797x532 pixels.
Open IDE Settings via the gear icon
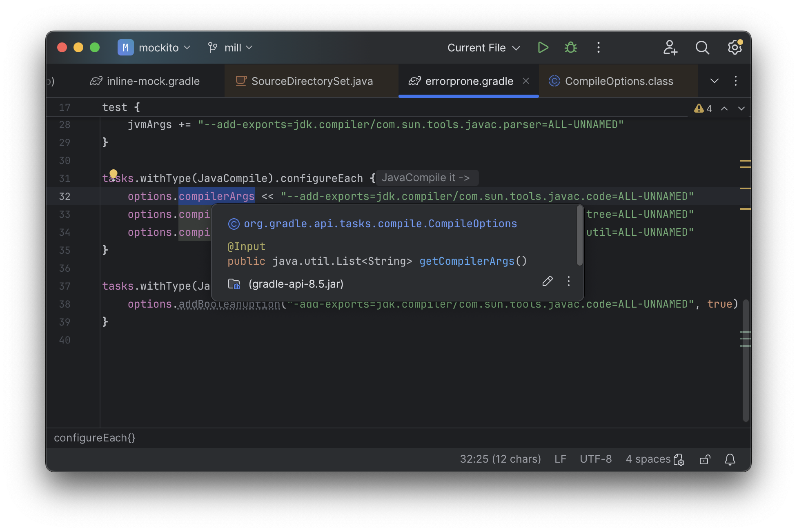point(734,47)
